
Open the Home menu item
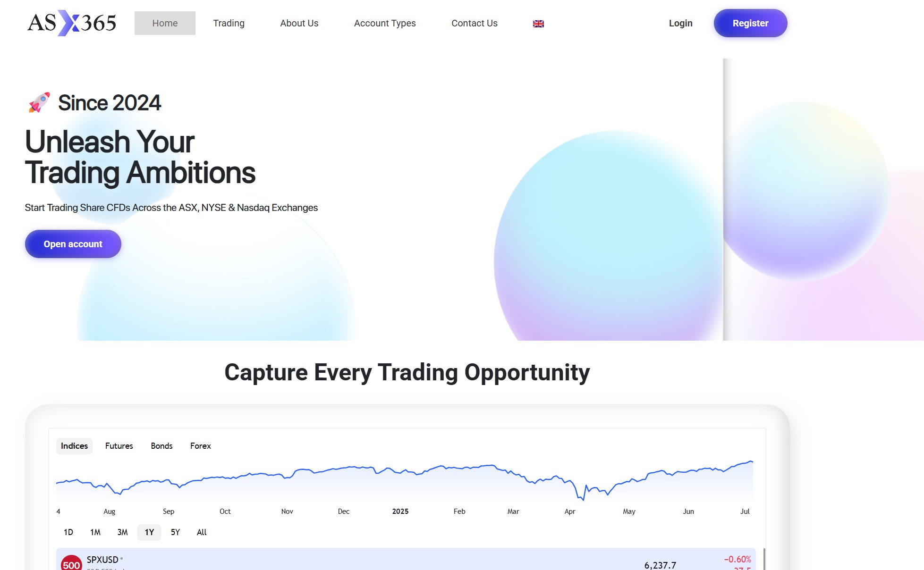coord(165,23)
